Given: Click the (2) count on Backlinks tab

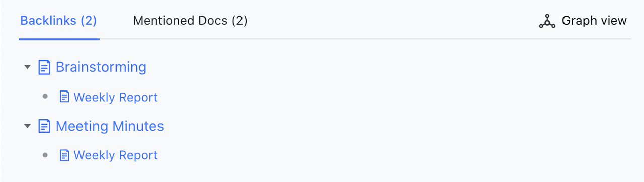Looking at the screenshot, I should [88, 21].
